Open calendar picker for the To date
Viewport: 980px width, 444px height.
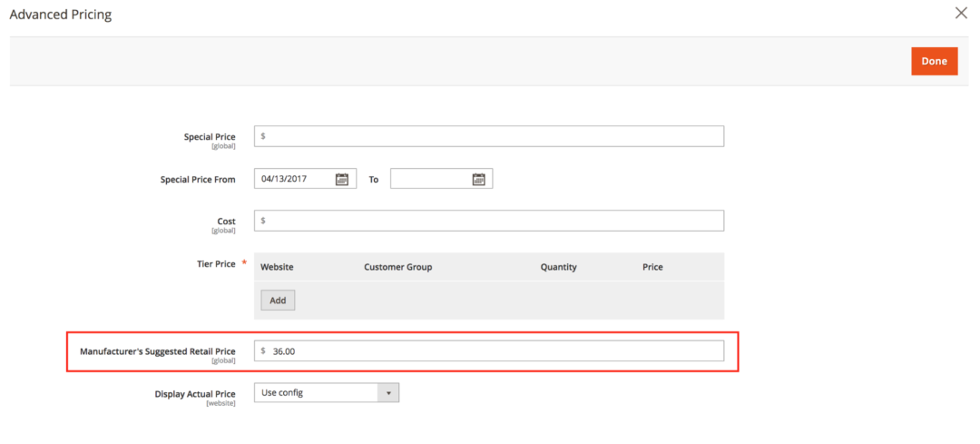(x=478, y=179)
